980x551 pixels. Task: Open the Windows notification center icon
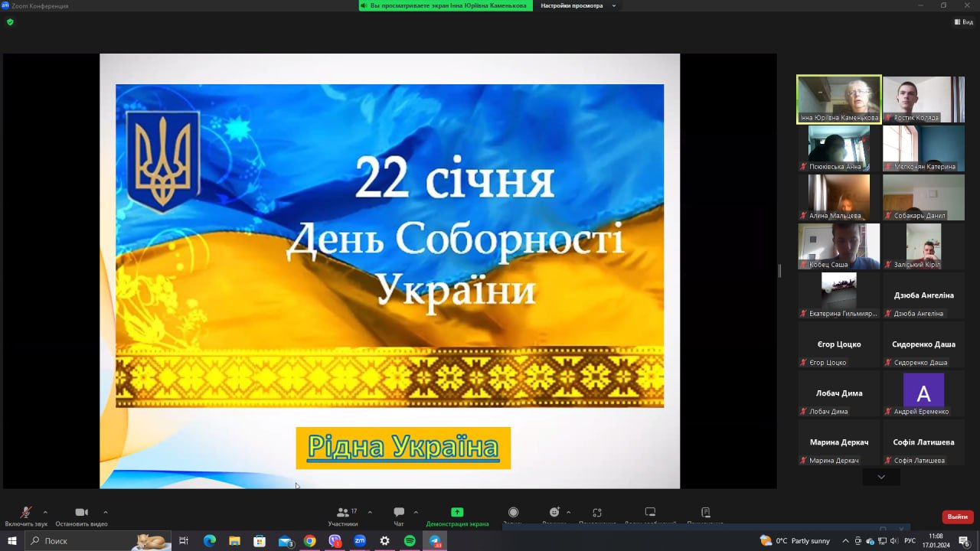[965, 541]
